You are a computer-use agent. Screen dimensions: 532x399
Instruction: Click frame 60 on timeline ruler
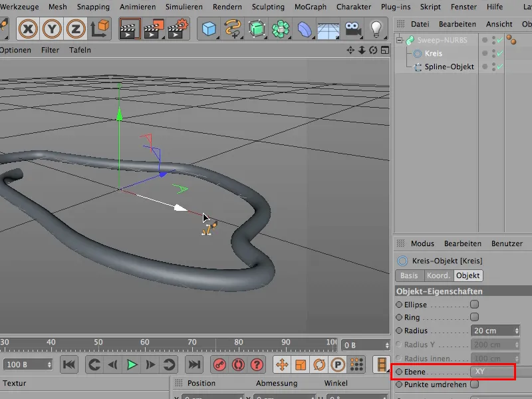point(145,342)
